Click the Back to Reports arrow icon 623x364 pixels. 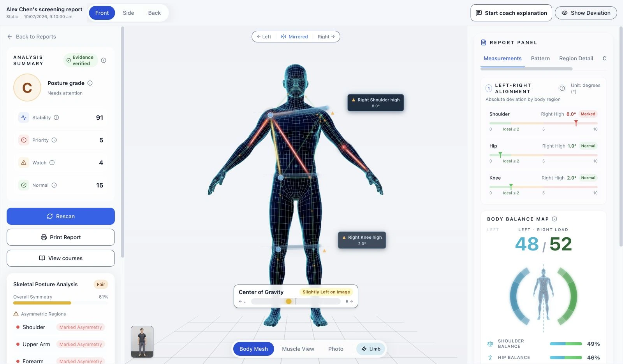(10, 37)
